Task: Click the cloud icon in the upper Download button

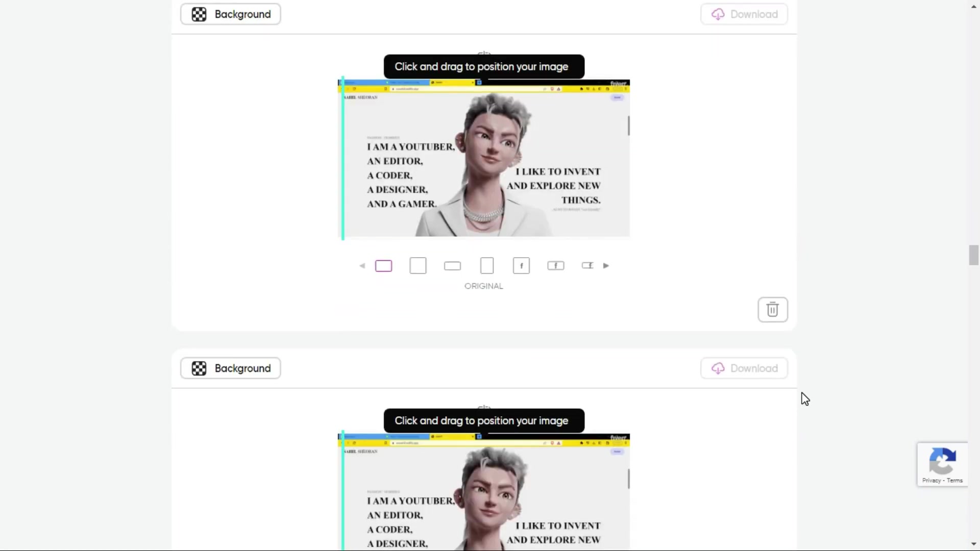Action: (x=718, y=14)
